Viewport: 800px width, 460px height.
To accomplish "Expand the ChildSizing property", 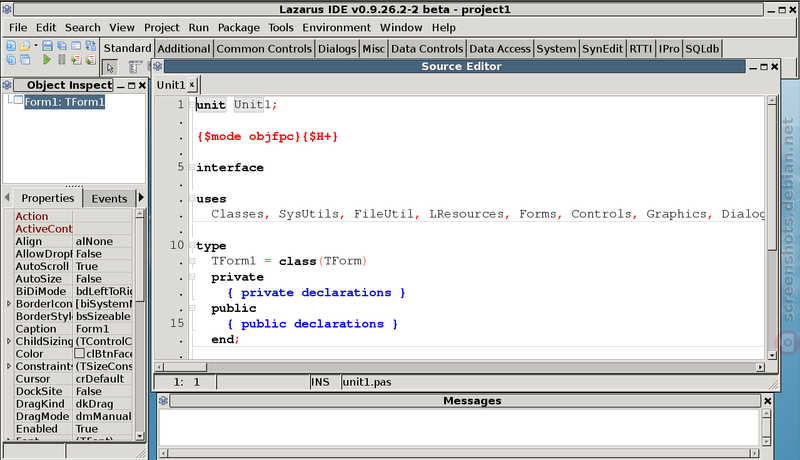I will click(9, 341).
